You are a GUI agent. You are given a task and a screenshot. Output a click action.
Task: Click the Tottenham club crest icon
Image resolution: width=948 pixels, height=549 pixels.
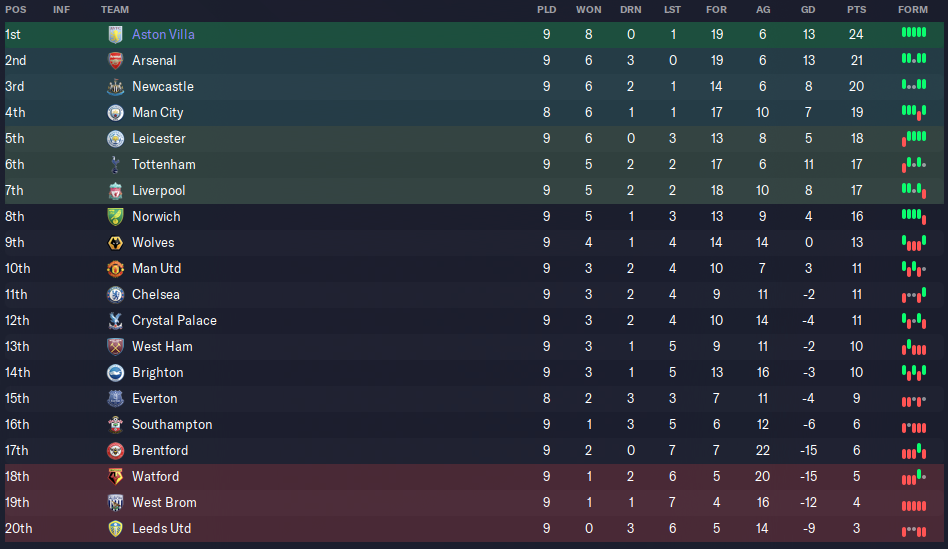pyautogui.click(x=115, y=164)
